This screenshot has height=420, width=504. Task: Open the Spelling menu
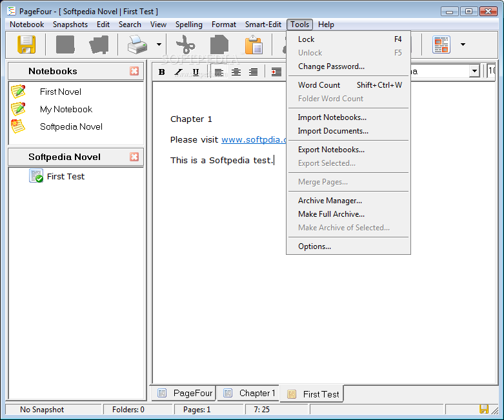(188, 25)
